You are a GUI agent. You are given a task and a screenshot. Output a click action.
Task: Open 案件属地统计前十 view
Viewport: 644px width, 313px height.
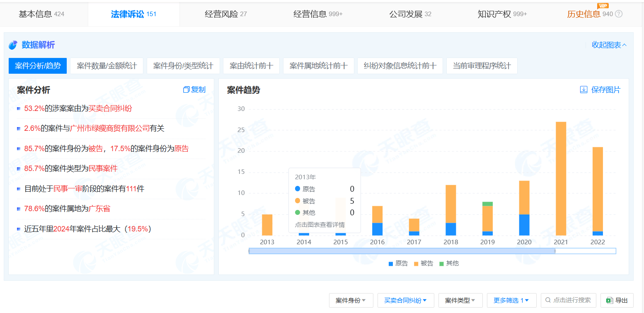pyautogui.click(x=319, y=66)
